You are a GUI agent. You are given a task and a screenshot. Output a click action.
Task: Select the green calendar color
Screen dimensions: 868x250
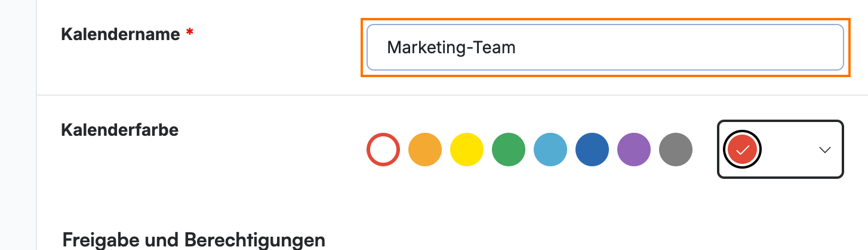point(509,150)
